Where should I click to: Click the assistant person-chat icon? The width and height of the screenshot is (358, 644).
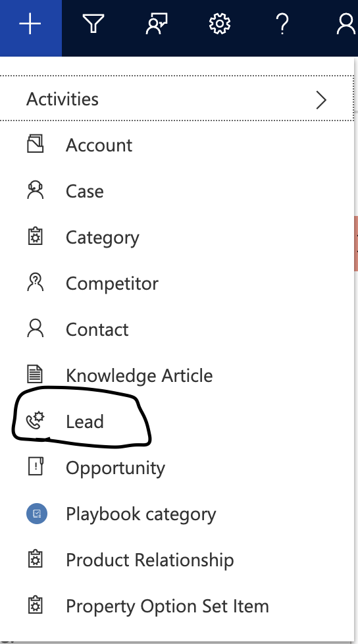(157, 24)
